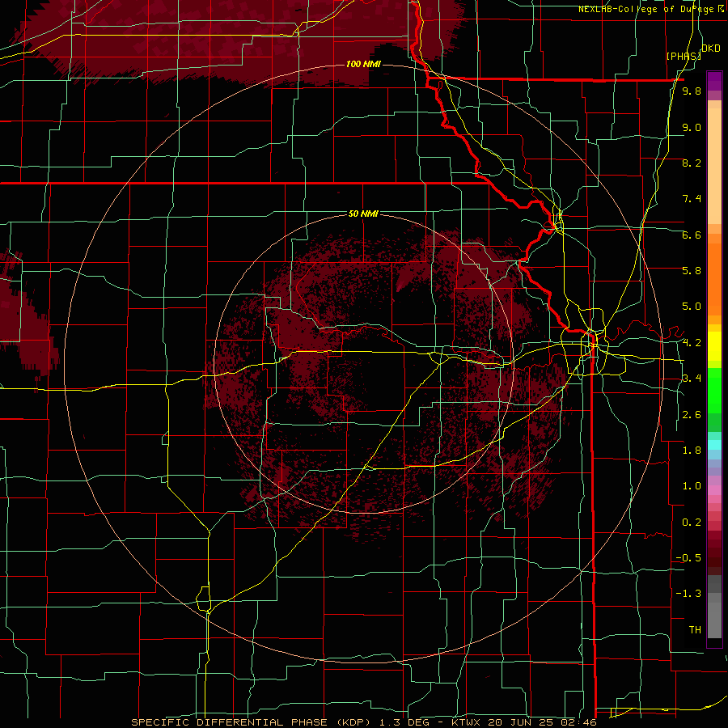Viewport: 728px width, 728px height.
Task: Click the -0.5 value on color scale
Action: click(x=688, y=558)
